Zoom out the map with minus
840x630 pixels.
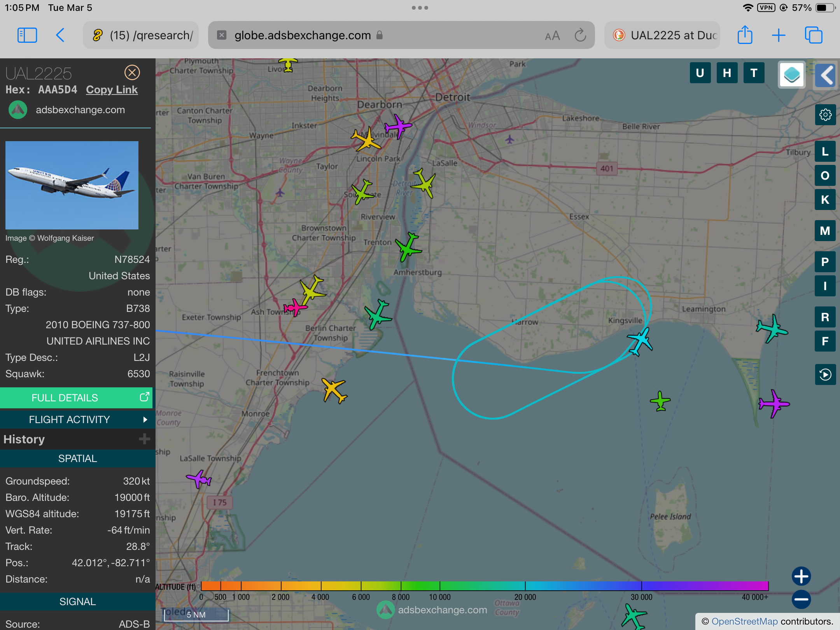tap(801, 599)
